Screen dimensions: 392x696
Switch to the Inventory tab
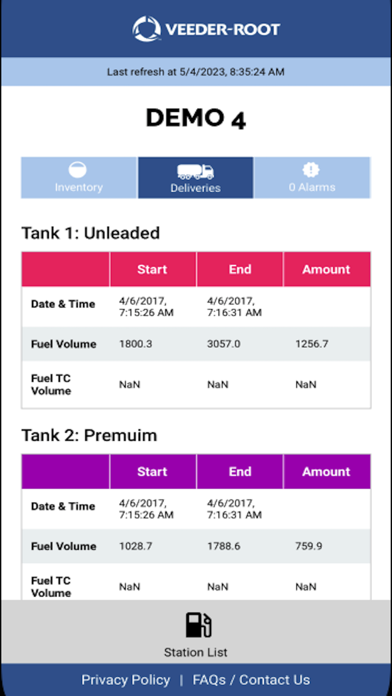click(x=79, y=178)
